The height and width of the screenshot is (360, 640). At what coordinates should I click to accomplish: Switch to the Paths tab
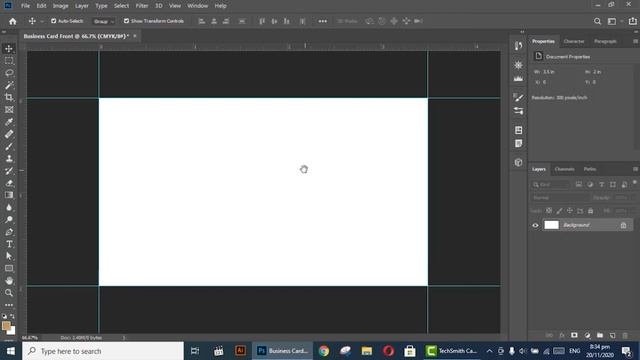point(589,169)
